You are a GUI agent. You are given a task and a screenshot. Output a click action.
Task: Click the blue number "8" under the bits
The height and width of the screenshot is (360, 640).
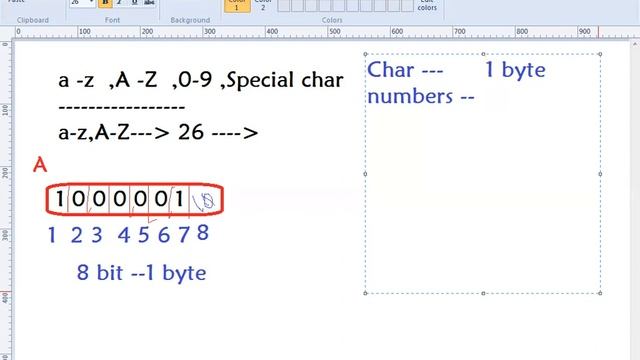[203, 233]
